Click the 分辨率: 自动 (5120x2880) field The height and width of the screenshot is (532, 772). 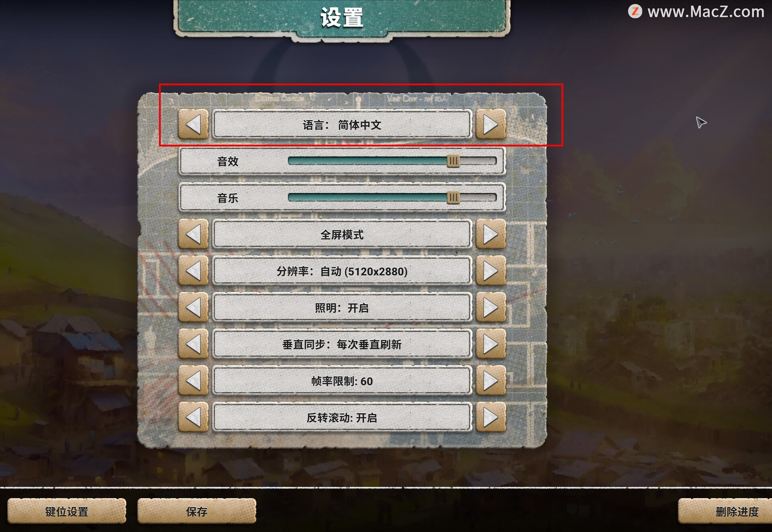342,271
